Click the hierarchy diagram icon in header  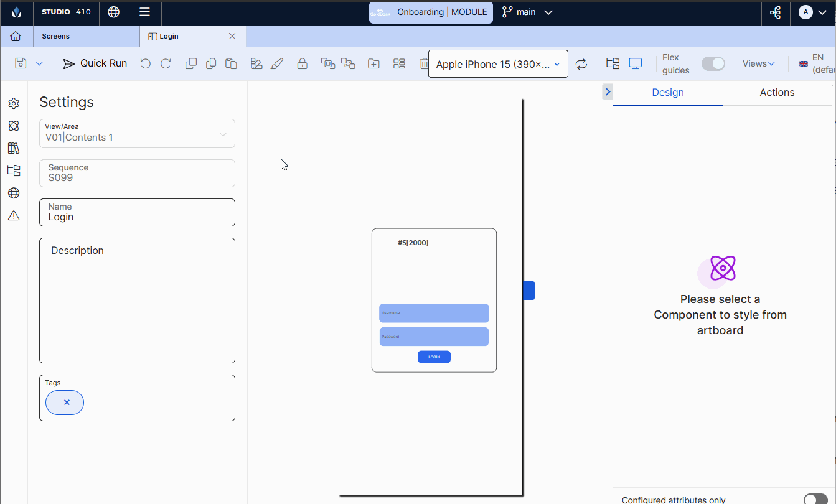click(775, 12)
